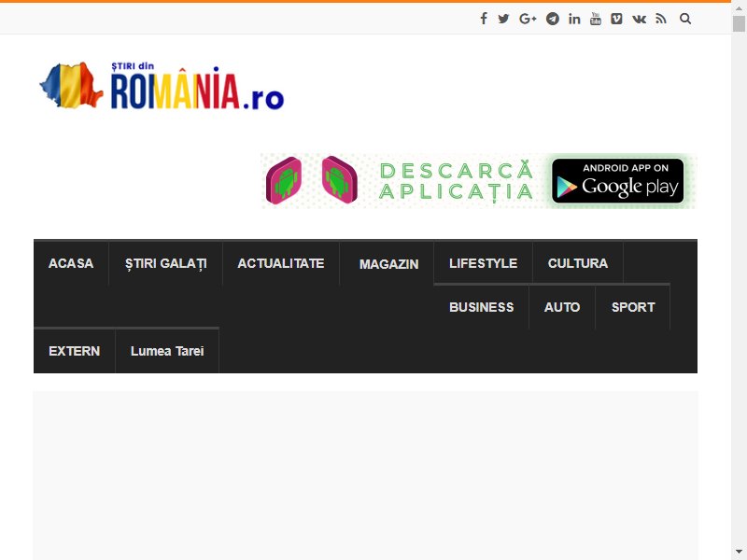This screenshot has height=560, width=747.
Task: Open the LinkedIn icon
Action: [x=574, y=19]
